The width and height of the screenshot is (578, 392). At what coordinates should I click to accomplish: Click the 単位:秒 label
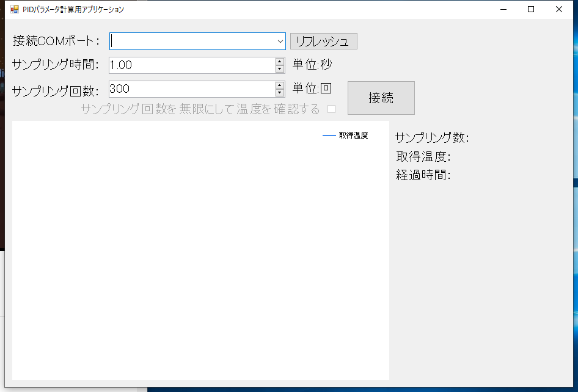pyautogui.click(x=312, y=65)
